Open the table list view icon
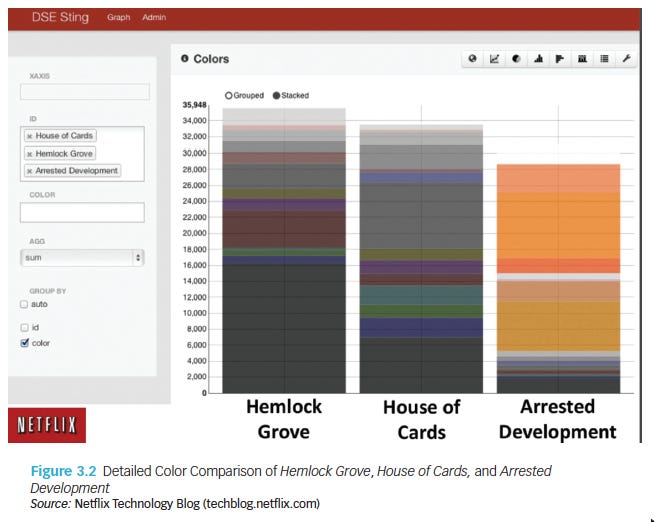The image size is (655, 522). pos(604,59)
